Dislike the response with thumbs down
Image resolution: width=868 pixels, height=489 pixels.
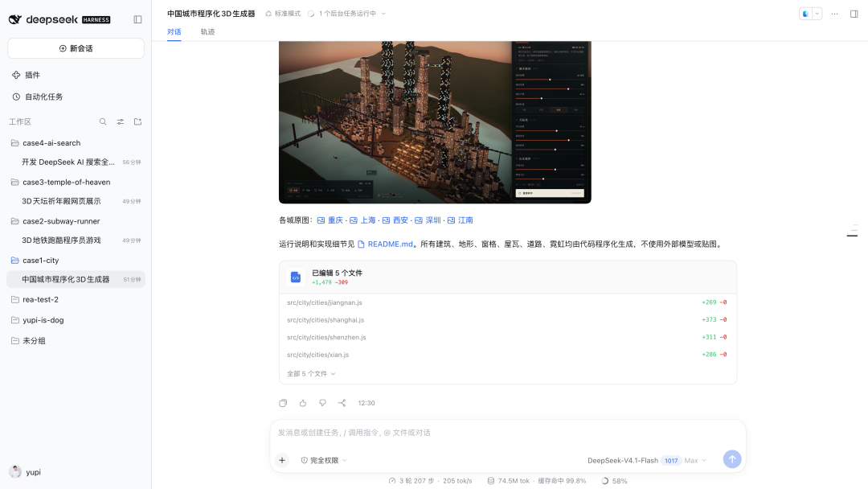coord(322,403)
